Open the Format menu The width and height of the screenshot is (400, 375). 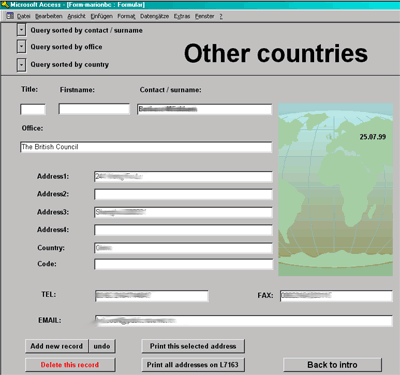coord(126,16)
